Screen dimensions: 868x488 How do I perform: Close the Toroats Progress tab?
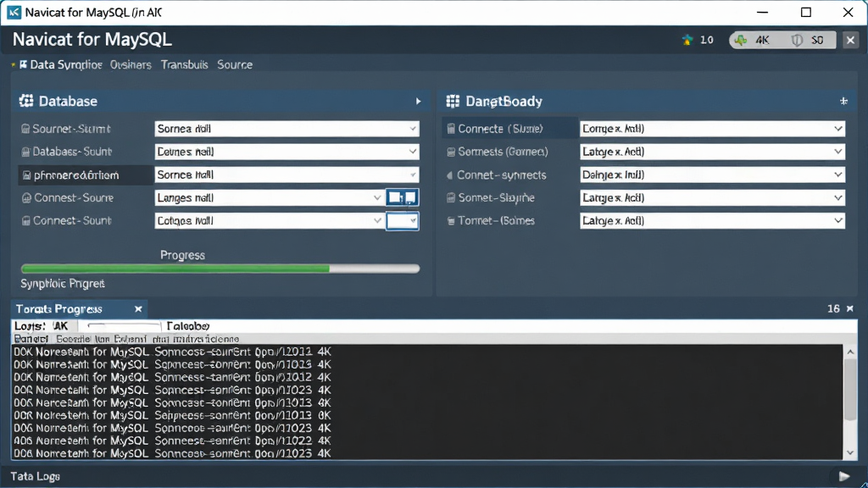138,308
